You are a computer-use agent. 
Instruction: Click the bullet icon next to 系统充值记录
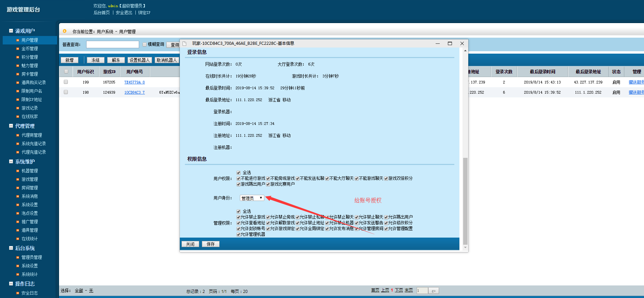click(18, 144)
